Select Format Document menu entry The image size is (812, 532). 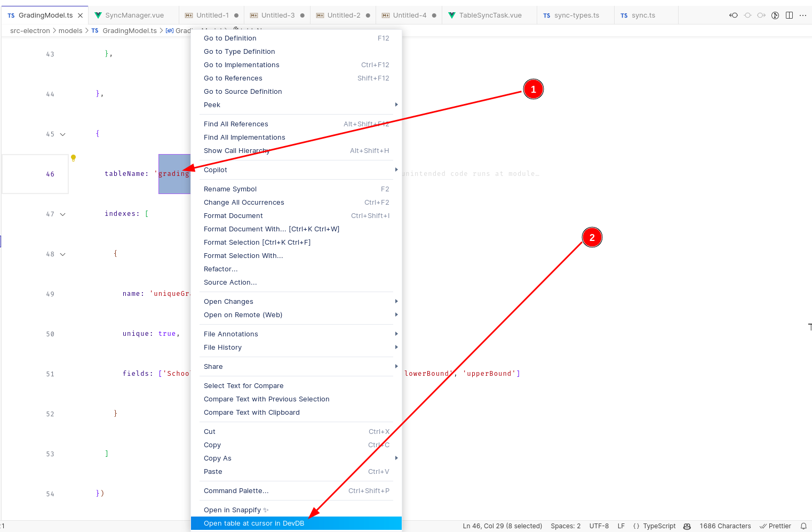coord(297,216)
